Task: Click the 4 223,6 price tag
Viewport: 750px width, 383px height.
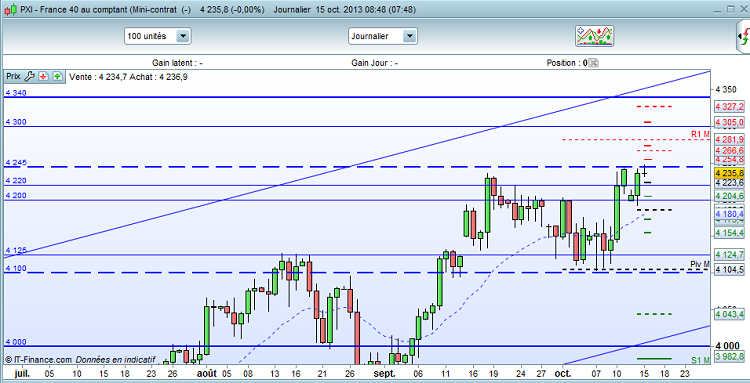Action: coord(729,183)
